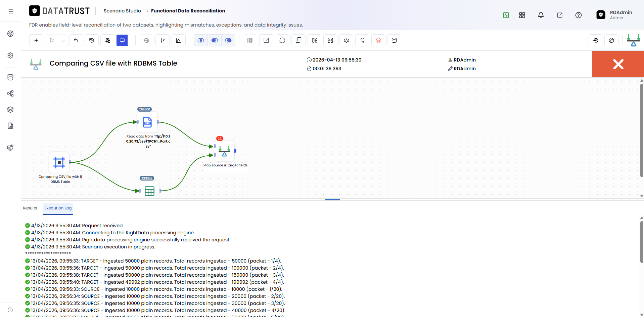This screenshot has height=317, width=644.
Task: Open the hamburger navigation menu
Action: (x=11, y=11)
